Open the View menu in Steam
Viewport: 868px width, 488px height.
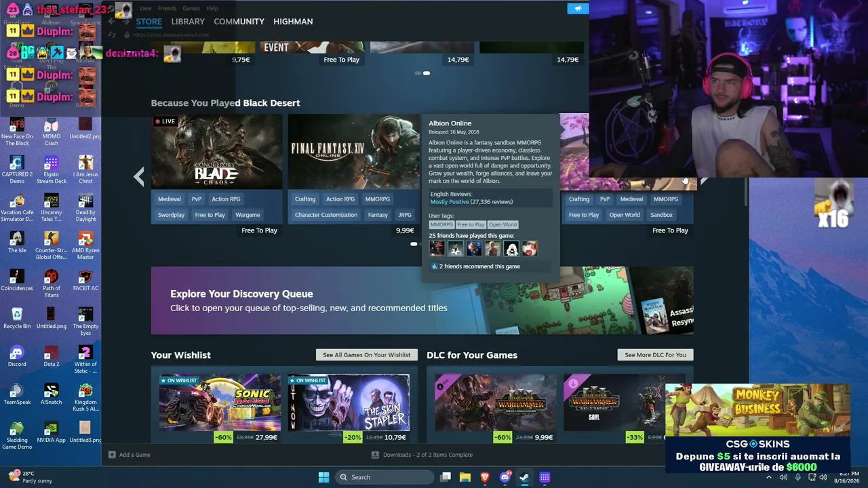[145, 8]
